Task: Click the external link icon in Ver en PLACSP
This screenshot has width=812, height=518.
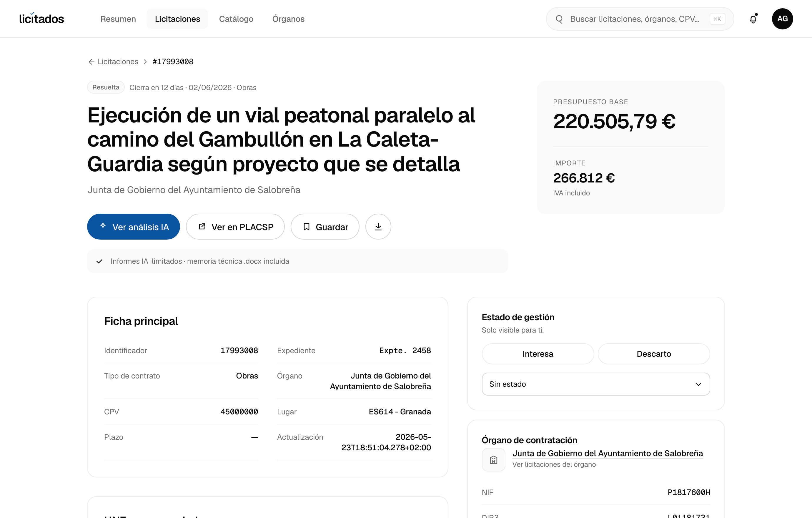Action: click(202, 227)
